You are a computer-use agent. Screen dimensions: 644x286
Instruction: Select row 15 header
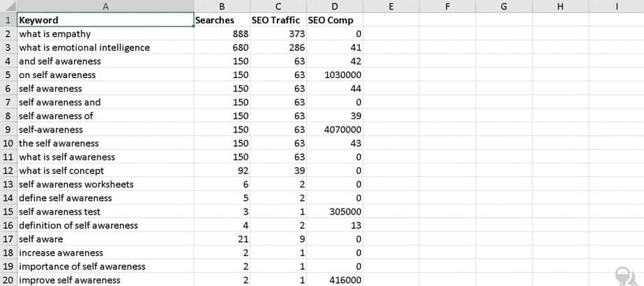(x=8, y=211)
